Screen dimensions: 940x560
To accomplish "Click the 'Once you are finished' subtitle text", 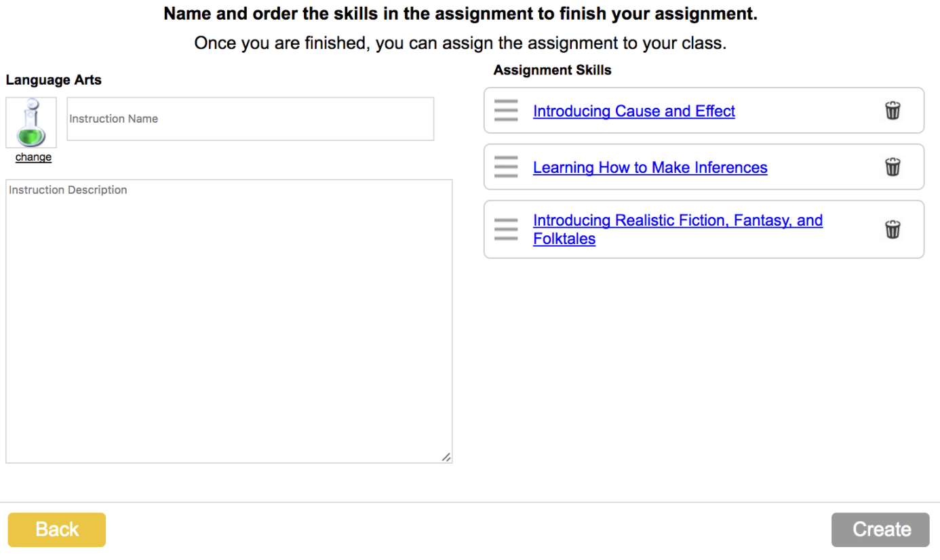I will pyautogui.click(x=460, y=43).
